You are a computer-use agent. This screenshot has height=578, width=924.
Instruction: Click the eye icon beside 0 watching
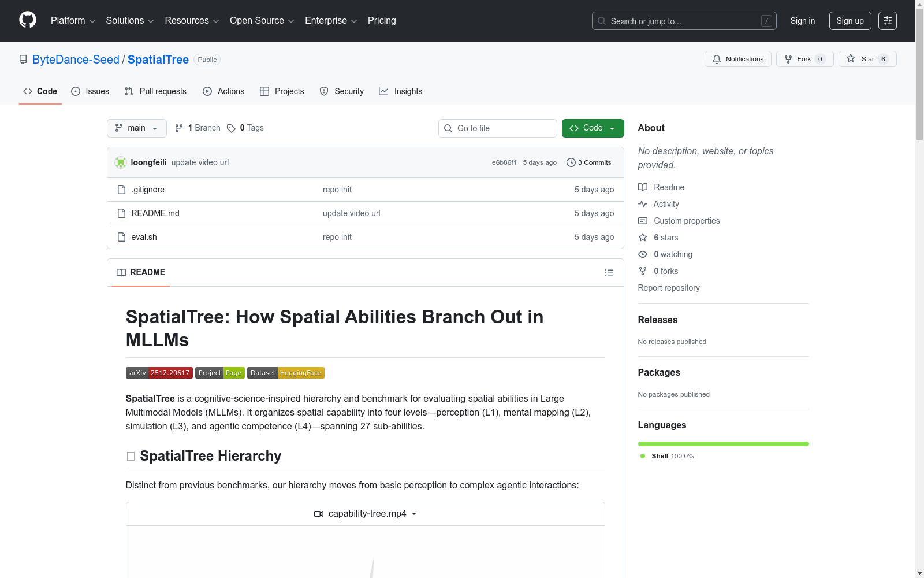click(x=643, y=254)
